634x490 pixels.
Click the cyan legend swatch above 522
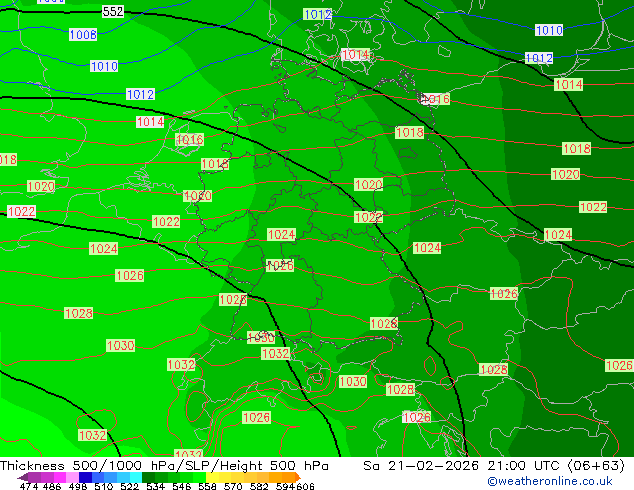coord(136,477)
